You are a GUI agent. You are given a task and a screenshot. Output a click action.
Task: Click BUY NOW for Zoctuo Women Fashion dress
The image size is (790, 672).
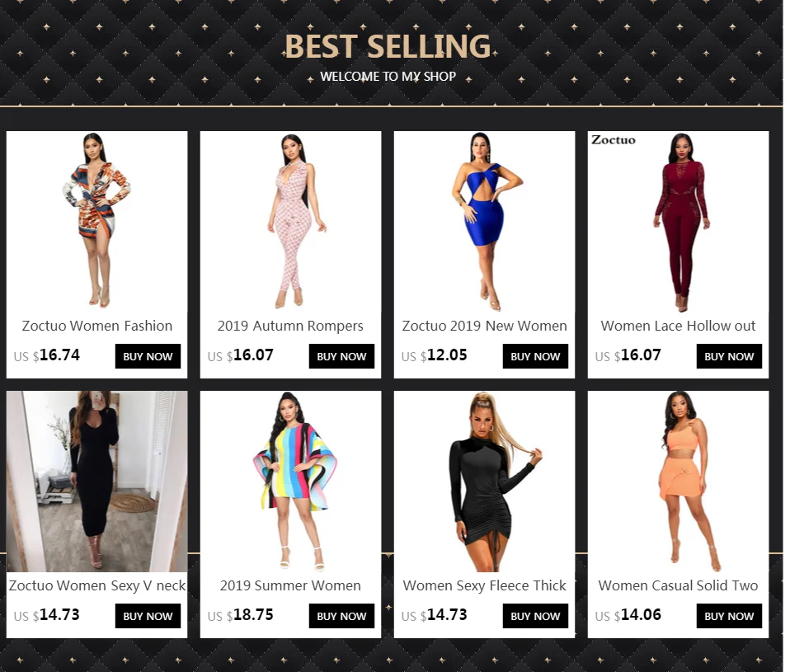[x=148, y=356]
